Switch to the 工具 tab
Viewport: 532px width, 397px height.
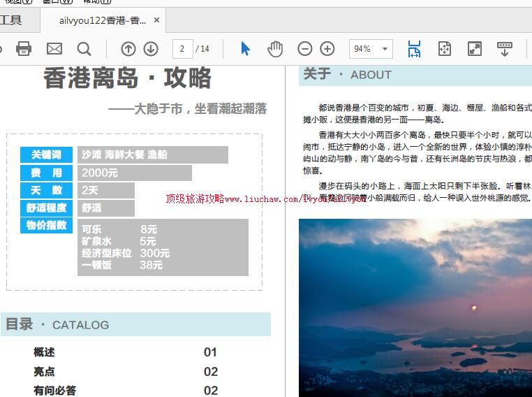(x=11, y=20)
